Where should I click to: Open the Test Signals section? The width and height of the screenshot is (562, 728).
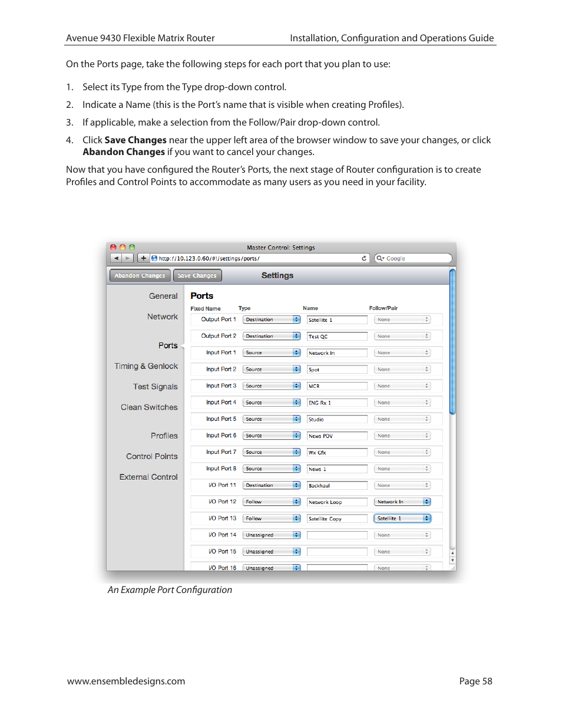tap(156, 387)
